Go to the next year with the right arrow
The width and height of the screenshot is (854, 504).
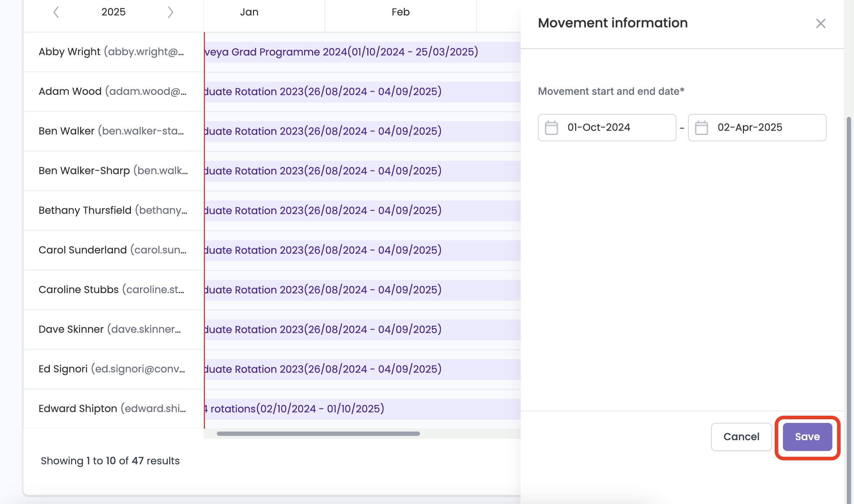[x=171, y=12]
